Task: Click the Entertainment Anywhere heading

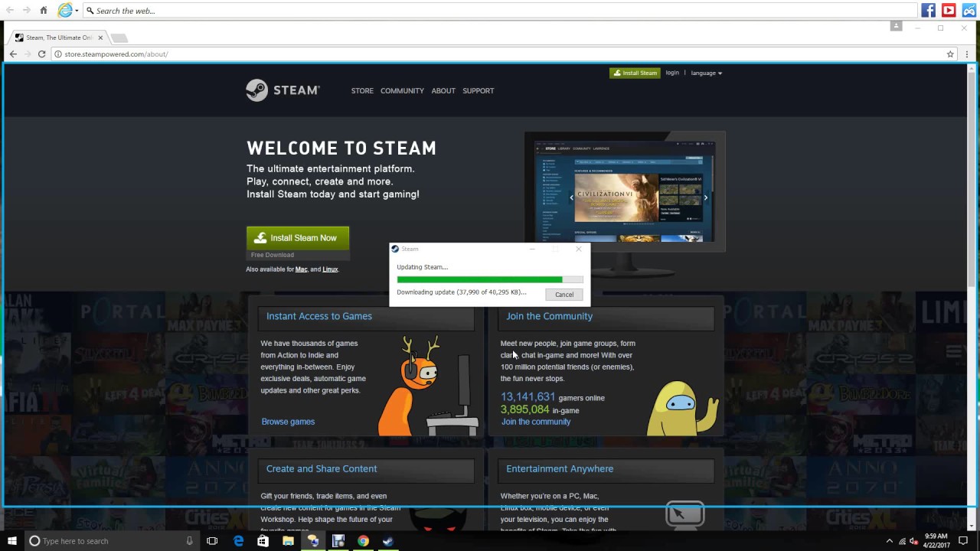Action: click(x=560, y=468)
